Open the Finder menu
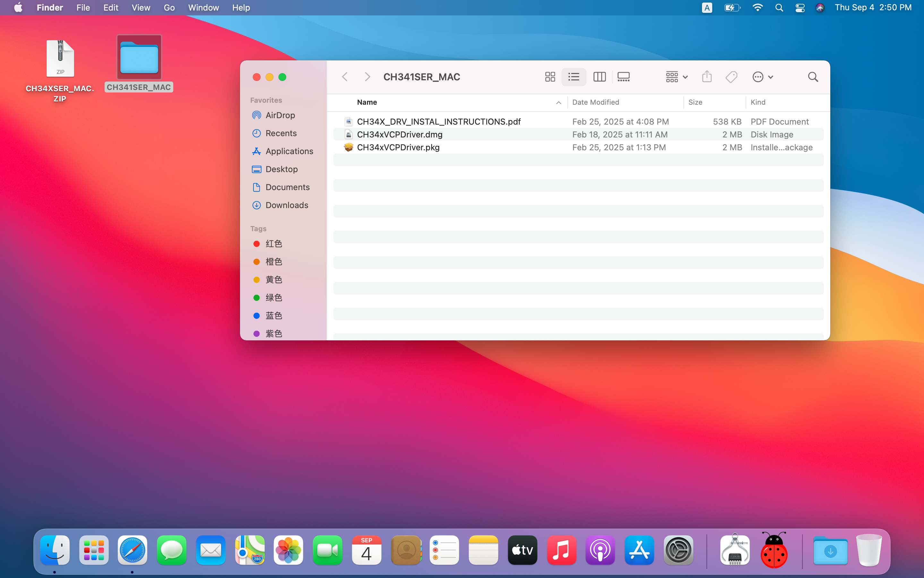 pos(50,8)
